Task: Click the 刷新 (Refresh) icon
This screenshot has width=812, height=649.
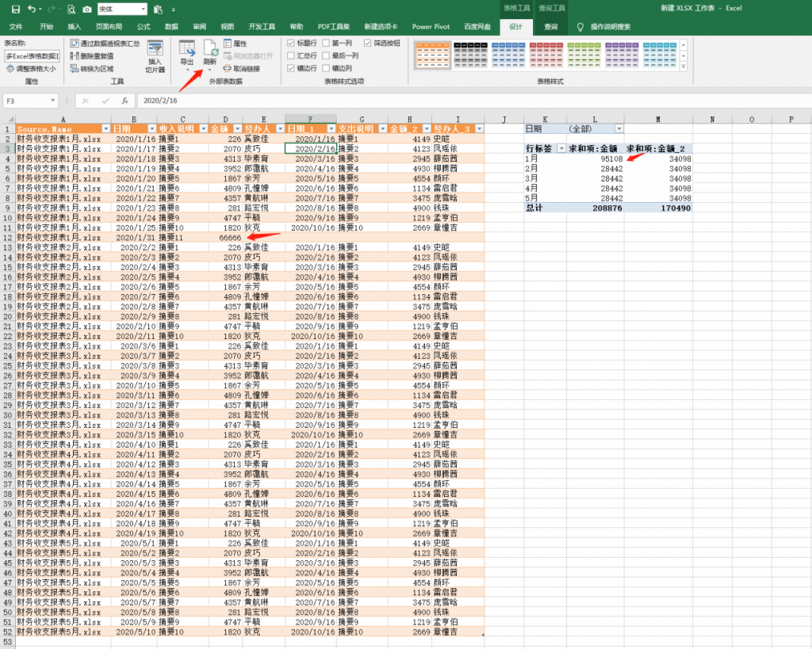Action: coord(210,50)
